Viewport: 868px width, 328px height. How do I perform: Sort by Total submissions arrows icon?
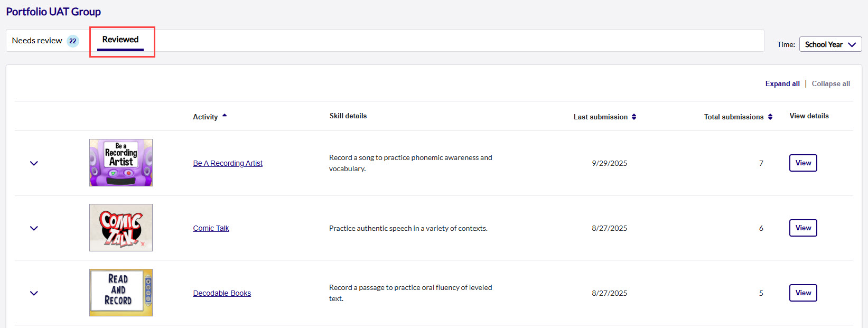[770, 117]
